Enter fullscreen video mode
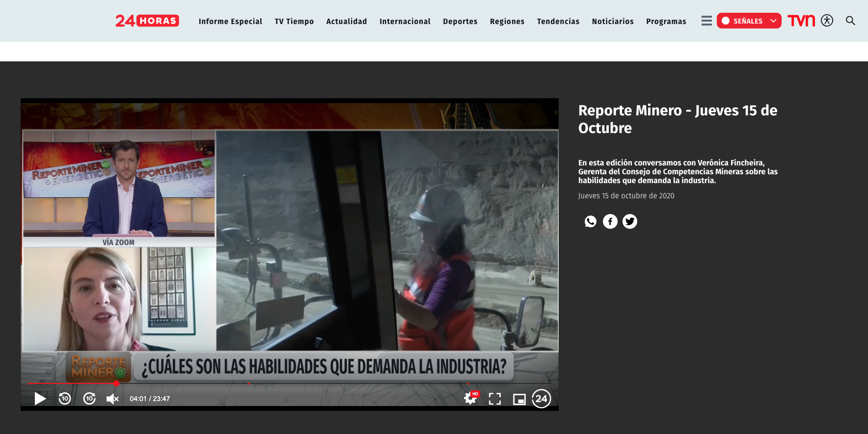Image resolution: width=868 pixels, height=434 pixels. click(x=495, y=399)
